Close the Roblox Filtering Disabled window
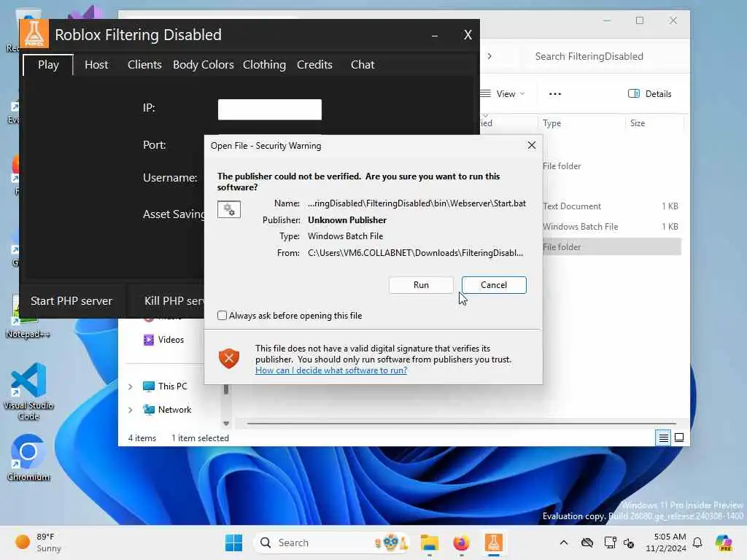Image resolution: width=747 pixels, height=560 pixels. coord(468,35)
